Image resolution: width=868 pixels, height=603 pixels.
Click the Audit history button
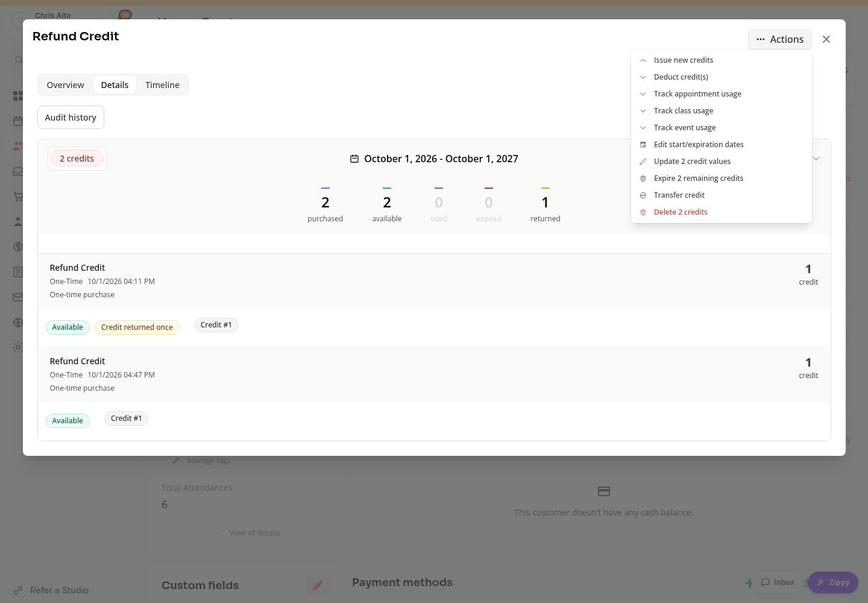(71, 118)
